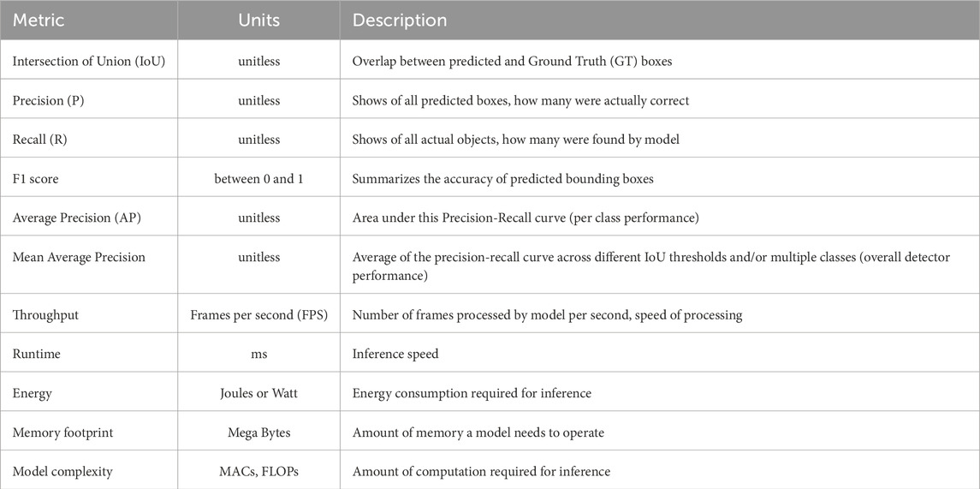The height and width of the screenshot is (489, 980).
Task: Click the 'MACs, FLOPs' units cell
Action: tap(258, 471)
